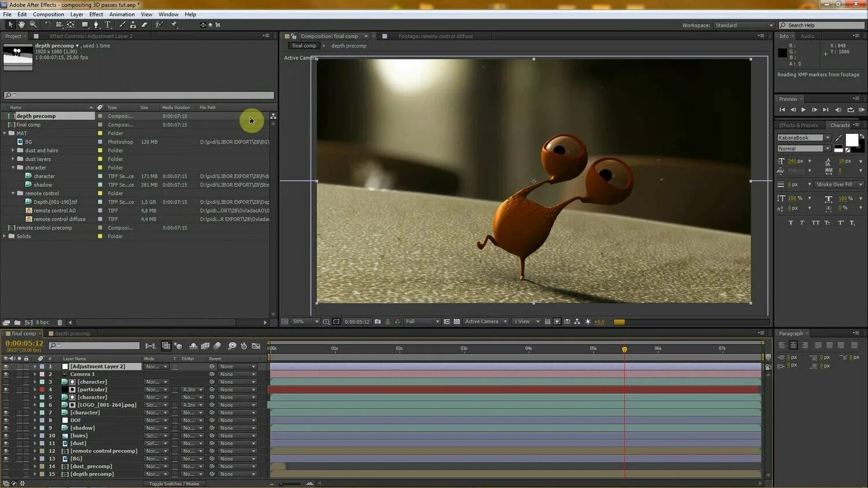This screenshot has height=488, width=868.
Task: Open the Effect menu
Action: 96,14
